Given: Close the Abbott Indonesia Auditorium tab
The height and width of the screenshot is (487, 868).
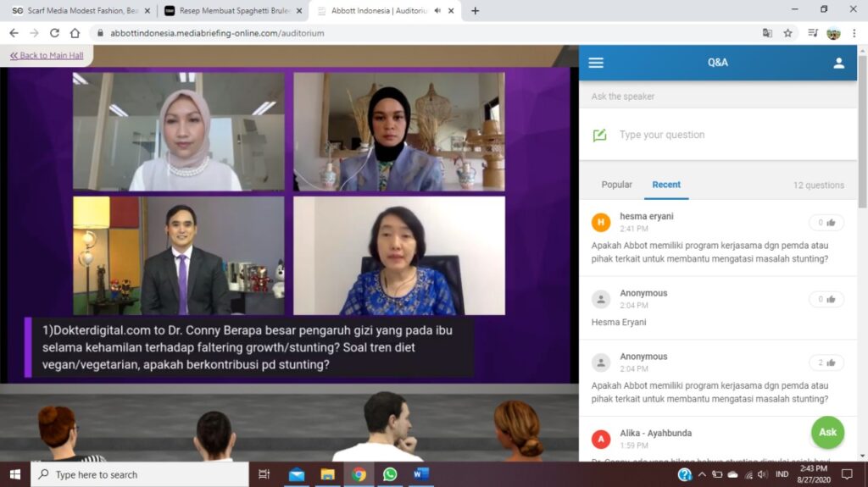Looking at the screenshot, I should click(451, 10).
